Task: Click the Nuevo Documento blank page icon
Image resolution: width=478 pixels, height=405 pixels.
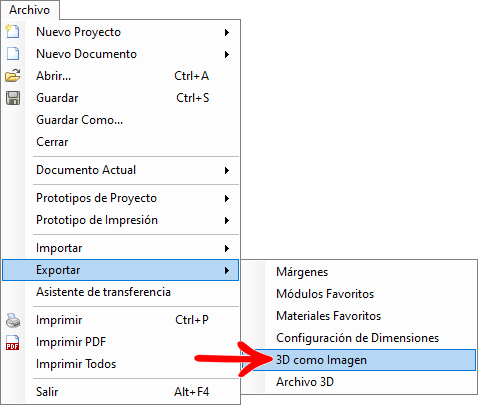Action: click(x=13, y=54)
